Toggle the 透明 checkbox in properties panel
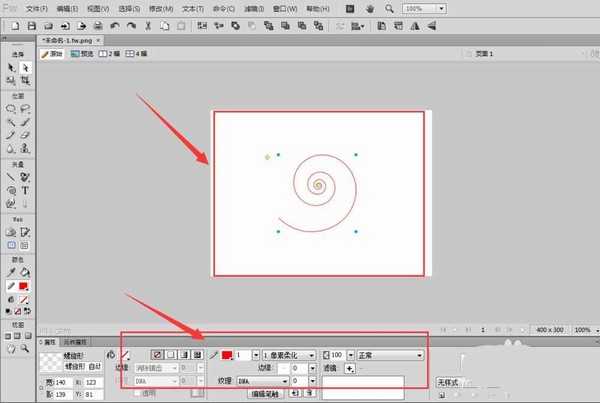 pos(137,393)
